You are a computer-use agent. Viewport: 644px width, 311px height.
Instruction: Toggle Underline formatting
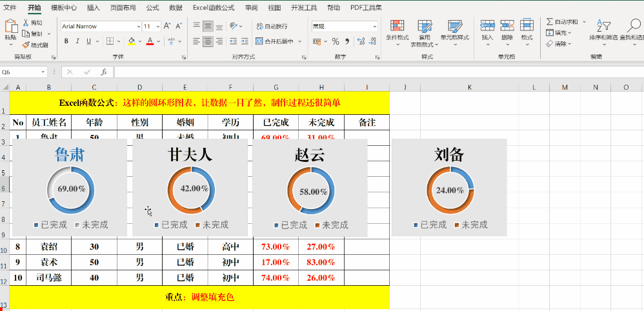click(x=88, y=41)
